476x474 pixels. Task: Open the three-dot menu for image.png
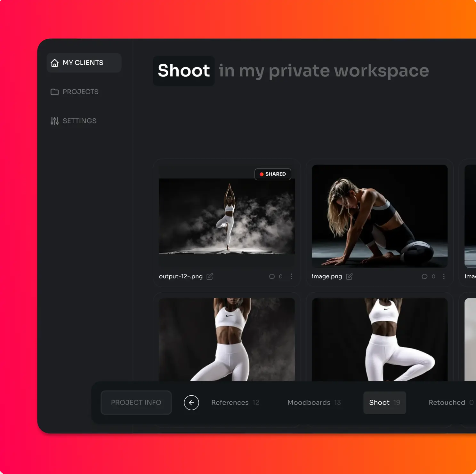click(x=444, y=276)
